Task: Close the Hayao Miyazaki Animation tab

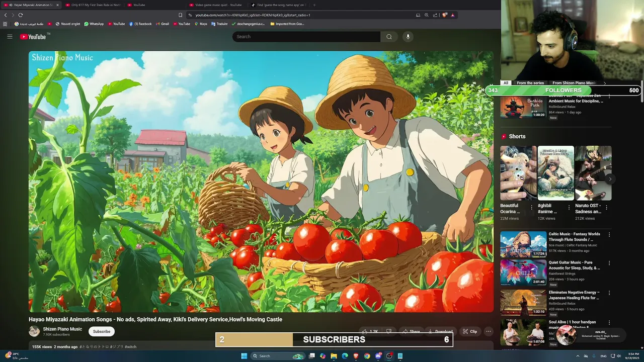Action: tap(57, 5)
